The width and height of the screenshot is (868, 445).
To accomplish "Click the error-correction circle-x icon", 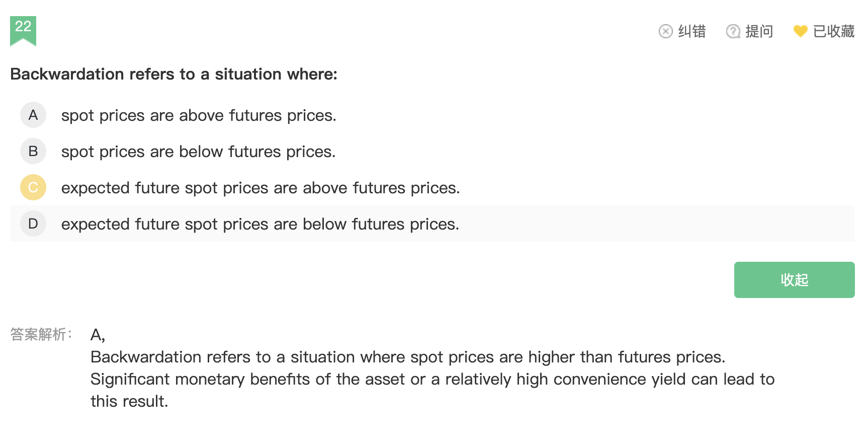I will click(x=665, y=31).
